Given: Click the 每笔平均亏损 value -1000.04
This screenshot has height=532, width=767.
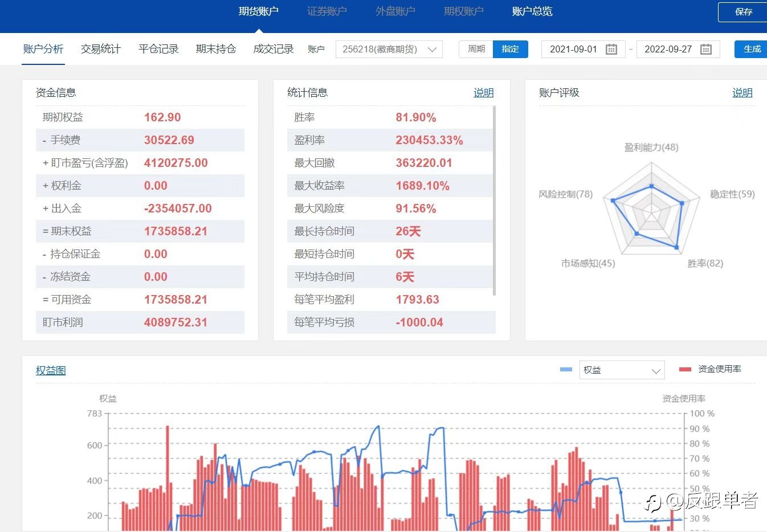Looking at the screenshot, I should [419, 322].
